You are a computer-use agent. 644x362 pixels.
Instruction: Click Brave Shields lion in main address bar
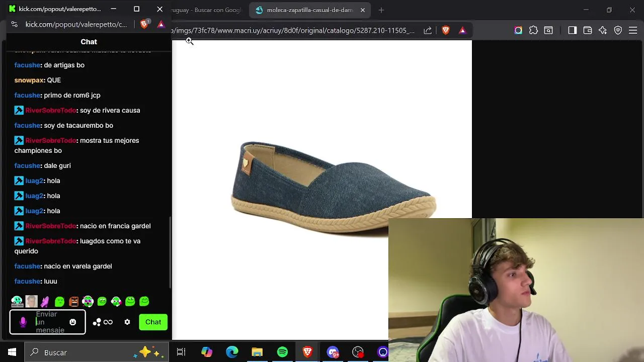coord(445,31)
